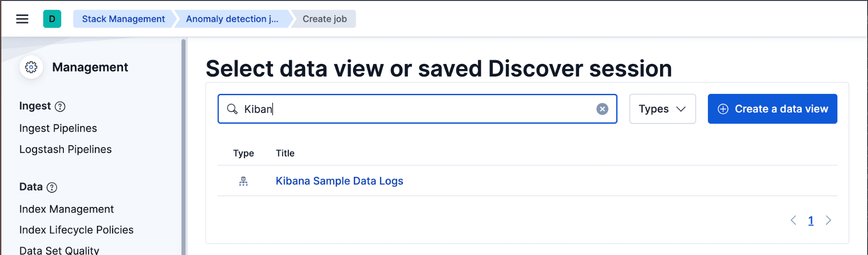868x255 pixels.
Task: Open Logstash Pipelines
Action: tap(65, 149)
